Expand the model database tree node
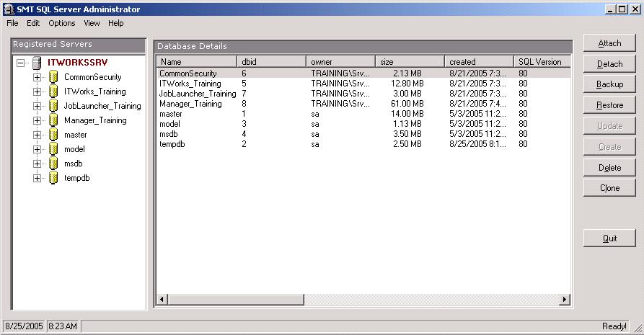The width and height of the screenshot is (644, 335). click(37, 149)
